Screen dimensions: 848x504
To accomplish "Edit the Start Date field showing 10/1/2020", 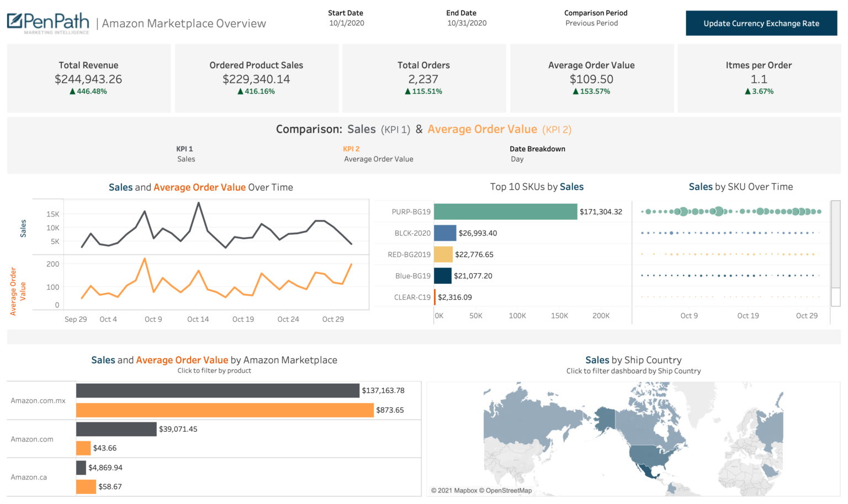I will point(347,23).
